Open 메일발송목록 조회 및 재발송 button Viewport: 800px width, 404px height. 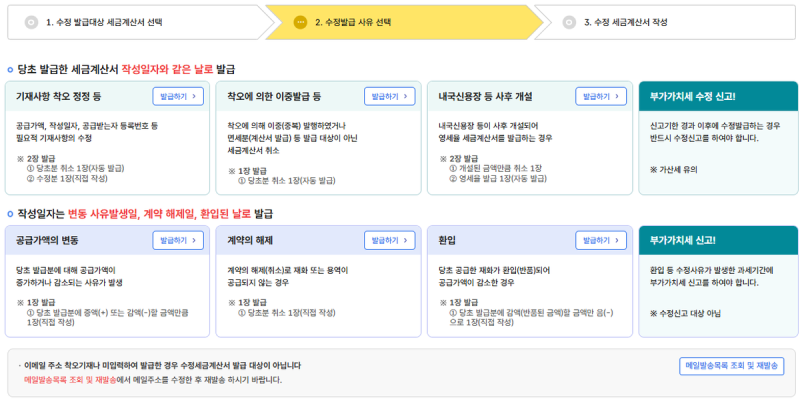click(732, 366)
